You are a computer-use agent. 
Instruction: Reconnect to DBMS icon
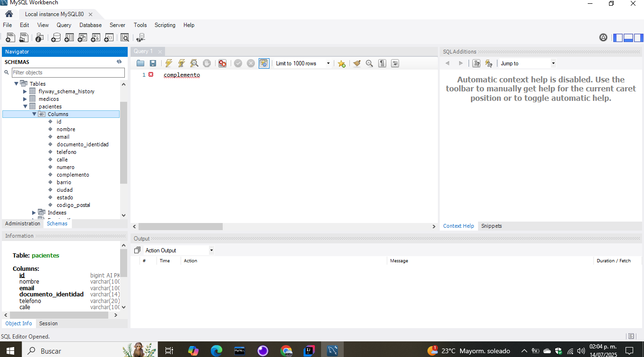point(140,37)
